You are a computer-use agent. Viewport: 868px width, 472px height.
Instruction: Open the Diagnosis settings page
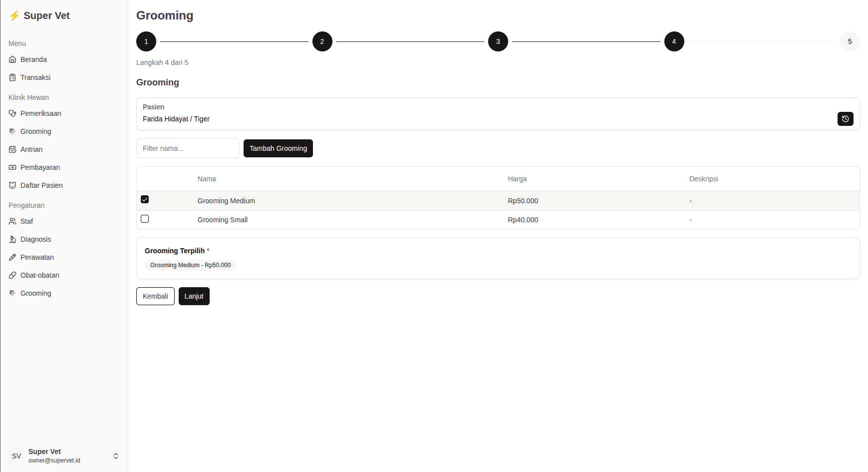tap(35, 239)
